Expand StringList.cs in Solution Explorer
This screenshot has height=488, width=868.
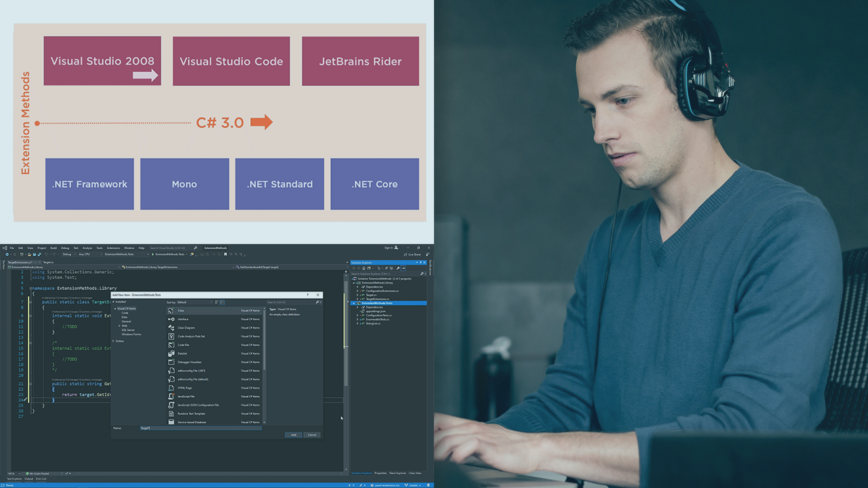pos(358,323)
